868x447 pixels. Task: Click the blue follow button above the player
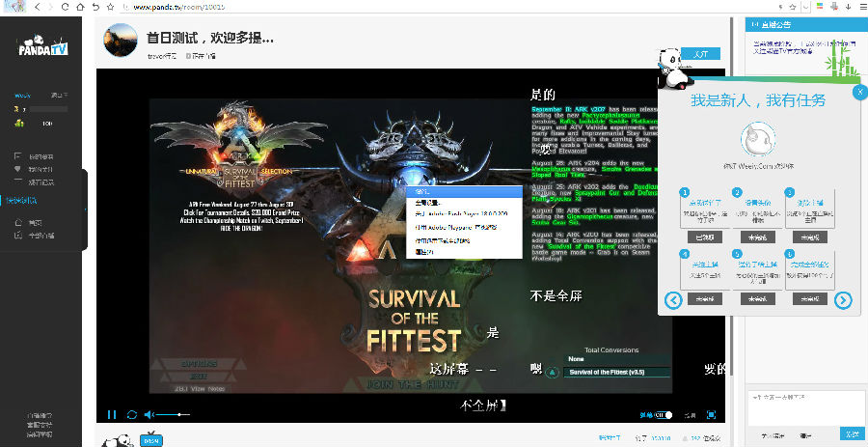click(x=700, y=54)
